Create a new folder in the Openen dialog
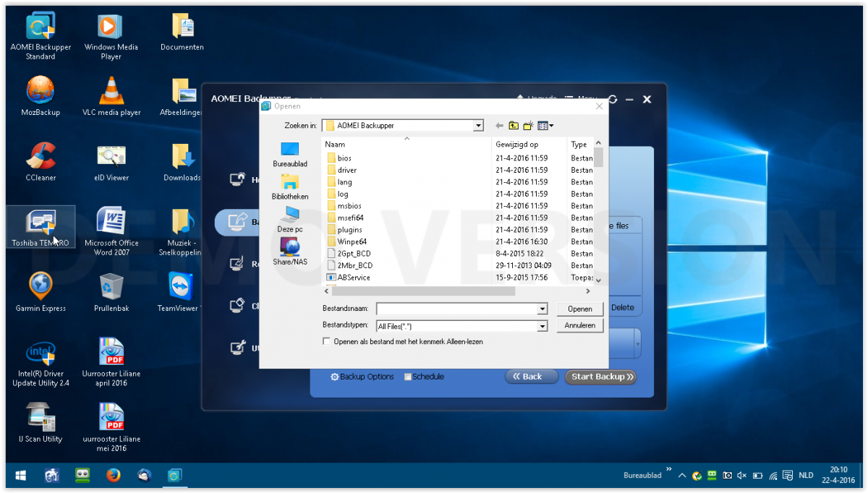The image size is (868, 493). click(x=529, y=126)
